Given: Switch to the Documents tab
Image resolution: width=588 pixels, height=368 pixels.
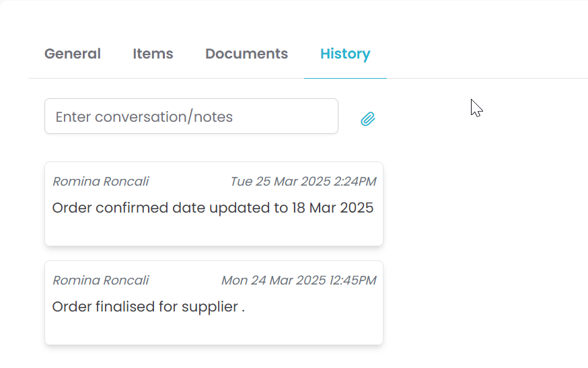Looking at the screenshot, I should point(246,54).
